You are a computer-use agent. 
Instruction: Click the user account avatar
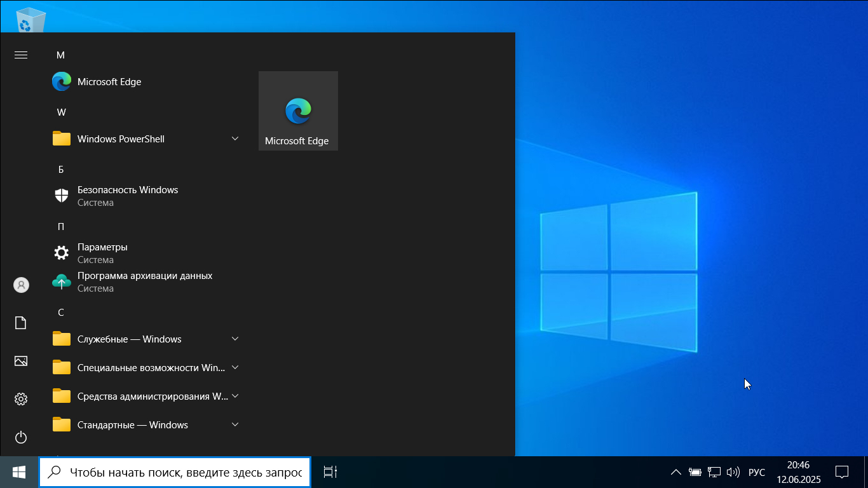click(21, 285)
